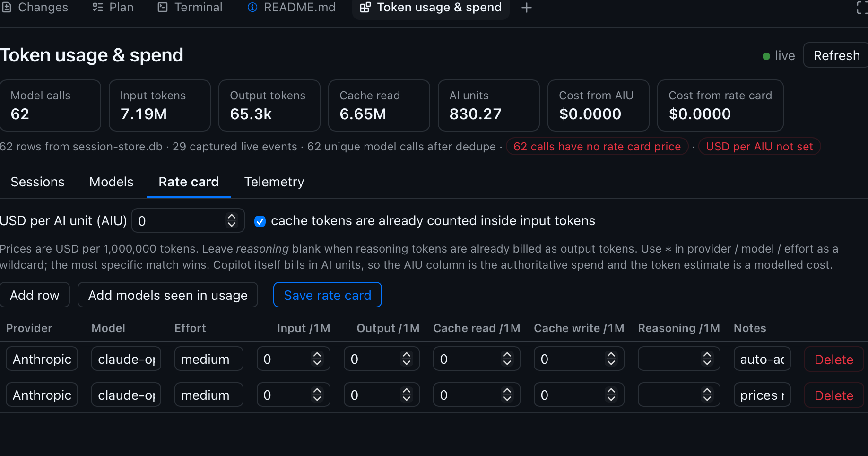Delete the first row with auto-ac note
The height and width of the screenshot is (456, 868).
point(834,360)
